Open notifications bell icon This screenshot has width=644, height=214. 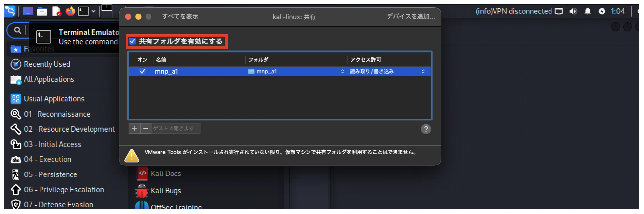coord(588,11)
